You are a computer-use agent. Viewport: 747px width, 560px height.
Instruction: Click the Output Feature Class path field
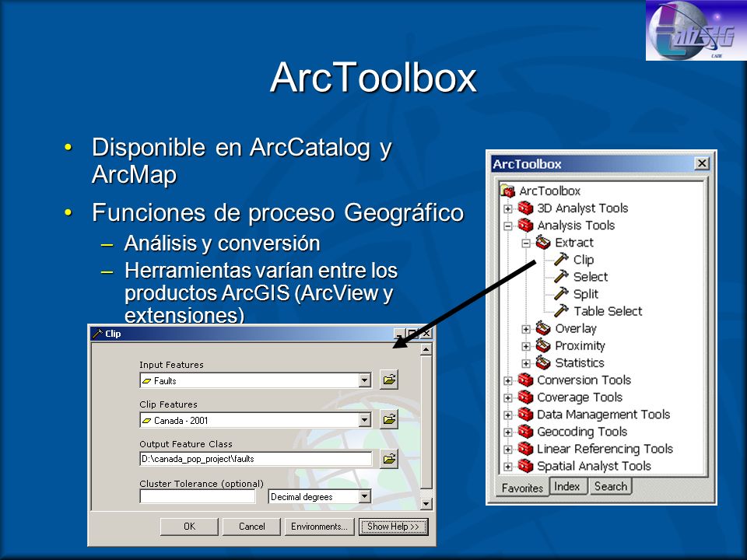pyautogui.click(x=256, y=459)
